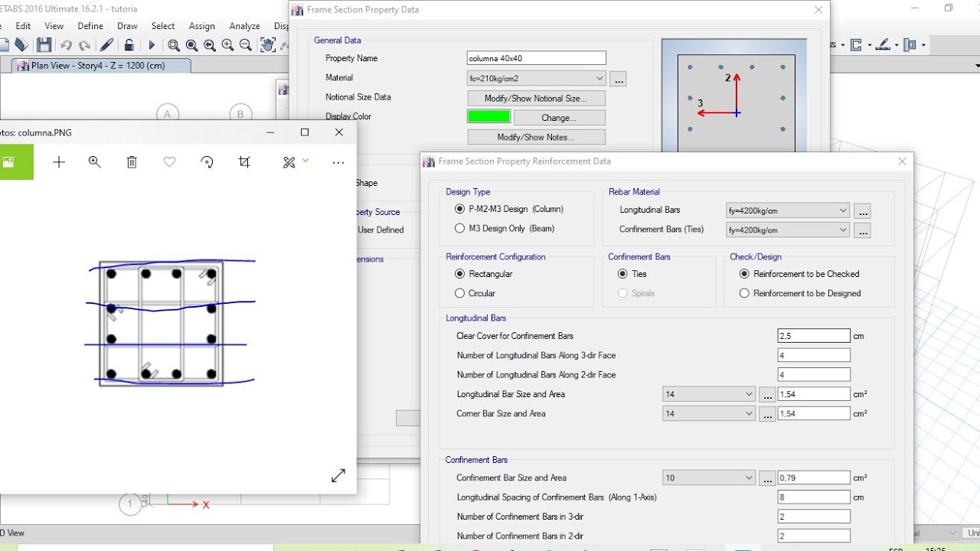Viewport: 980px width, 551px height.
Task: Click ellipsis button next to Material dropdown
Action: pos(619,78)
